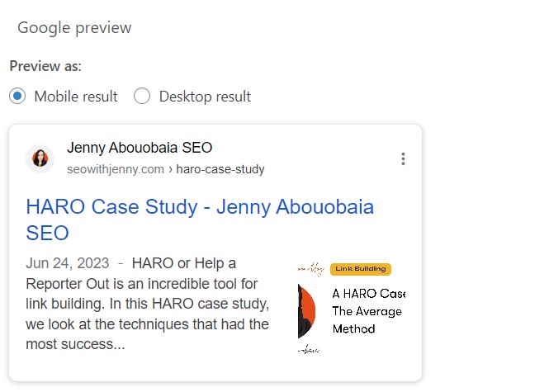Click the "Preview as:" label

pyautogui.click(x=45, y=66)
